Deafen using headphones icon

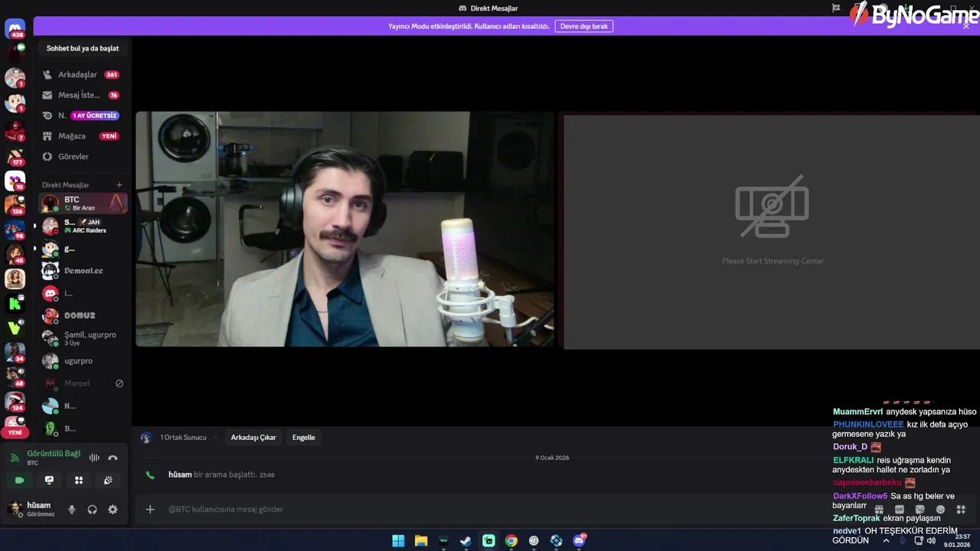93,510
